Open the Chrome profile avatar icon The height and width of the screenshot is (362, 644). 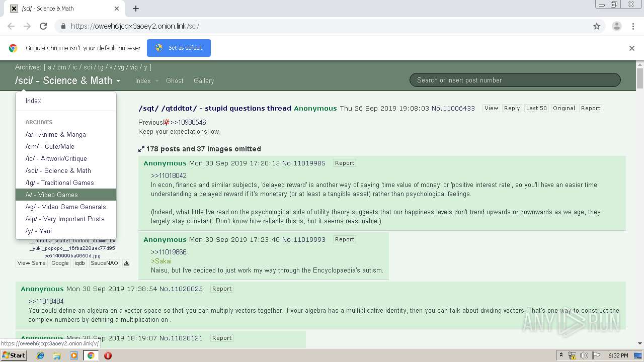(616, 26)
